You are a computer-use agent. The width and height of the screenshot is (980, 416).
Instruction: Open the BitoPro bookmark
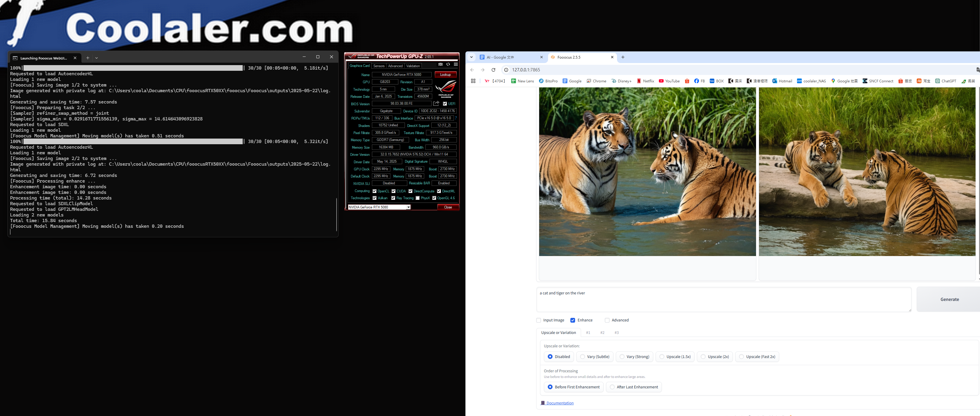(x=548, y=81)
